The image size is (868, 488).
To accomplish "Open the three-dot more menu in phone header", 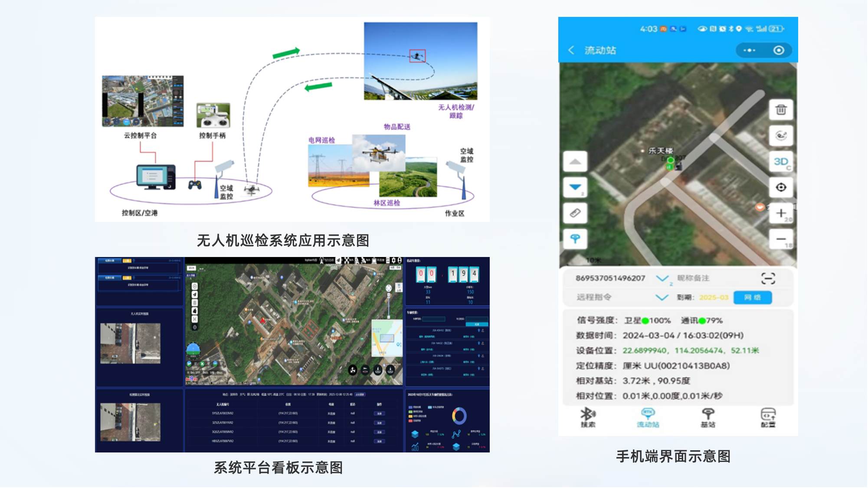I will click(x=749, y=50).
